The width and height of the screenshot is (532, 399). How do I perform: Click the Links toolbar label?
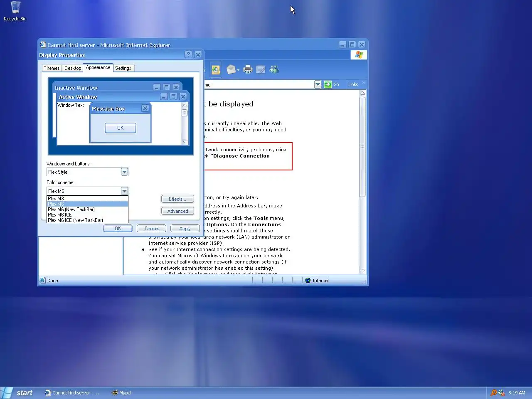pos(353,84)
